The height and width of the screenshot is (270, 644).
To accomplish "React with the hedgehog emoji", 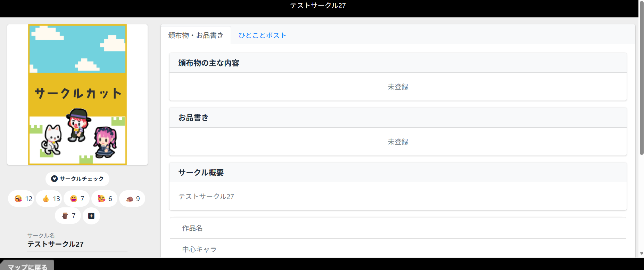I will [132, 199].
